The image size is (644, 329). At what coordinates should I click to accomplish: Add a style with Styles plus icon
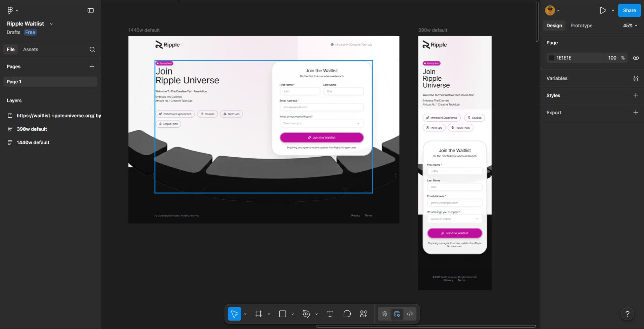point(636,95)
